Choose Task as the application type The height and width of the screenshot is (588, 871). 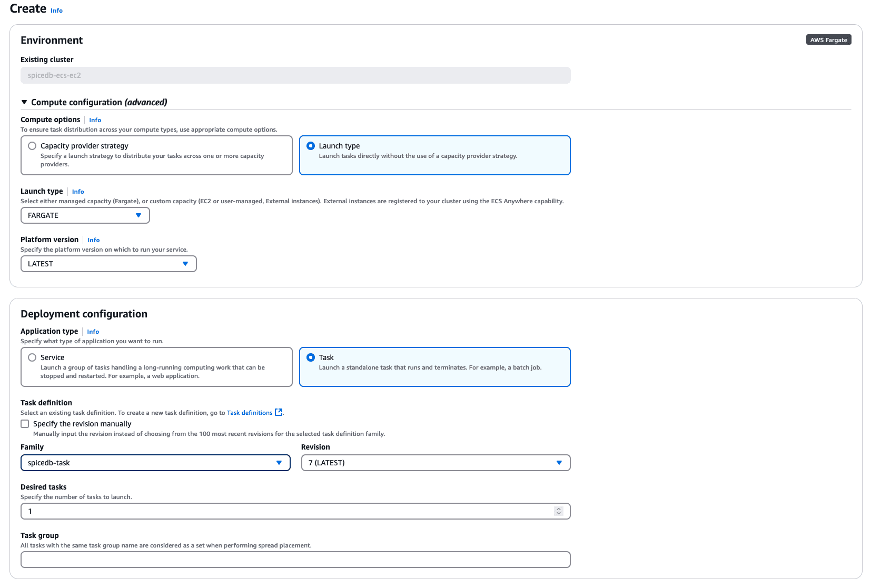[x=311, y=357]
